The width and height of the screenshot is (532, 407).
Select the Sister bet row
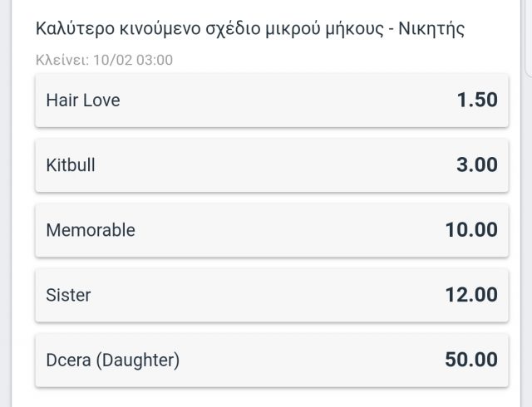click(272, 295)
